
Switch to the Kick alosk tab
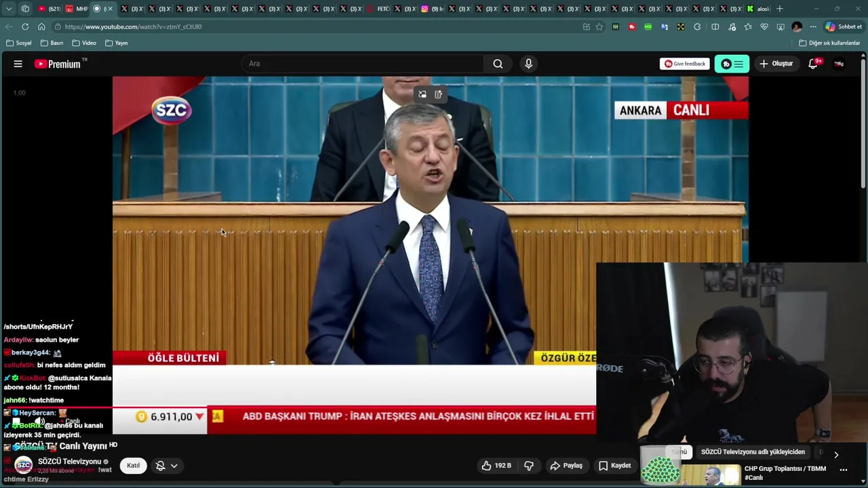[758, 9]
